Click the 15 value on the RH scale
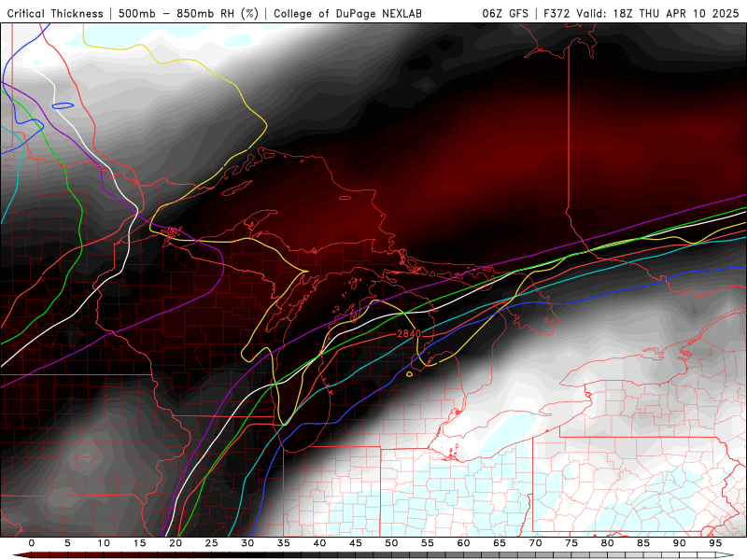This screenshot has width=747, height=560. click(x=139, y=543)
